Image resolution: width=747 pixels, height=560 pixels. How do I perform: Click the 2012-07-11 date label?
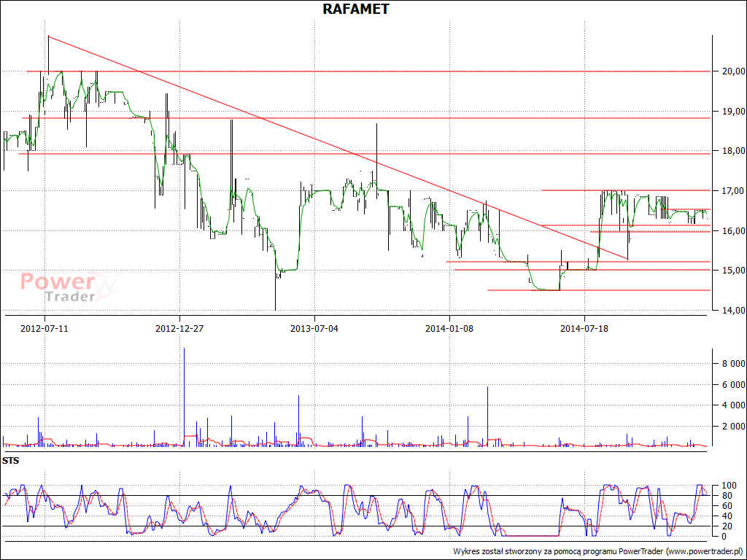(44, 329)
